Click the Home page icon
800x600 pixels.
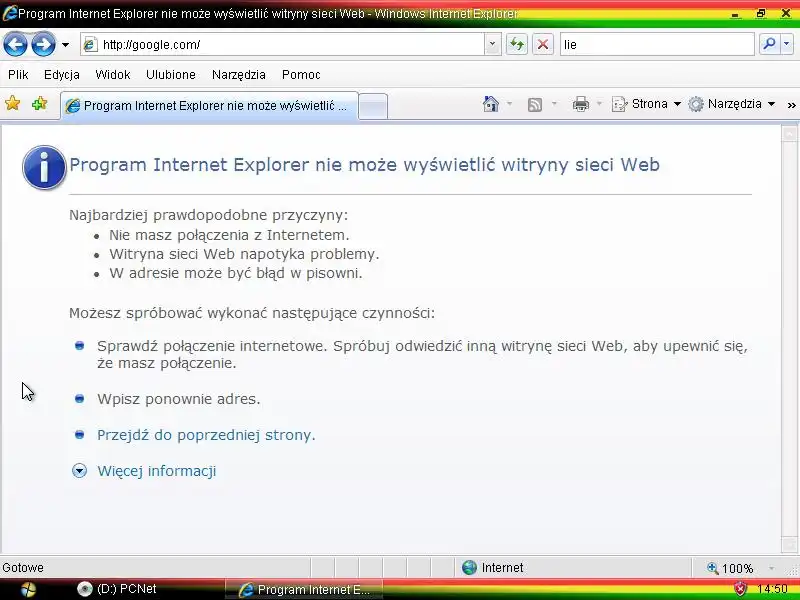491,104
